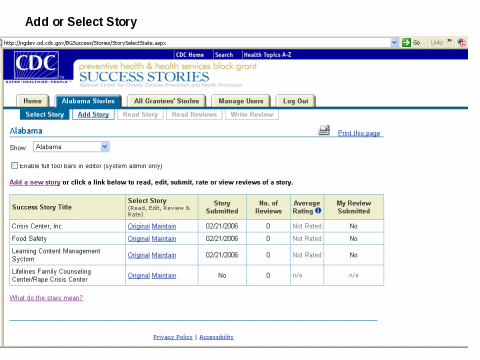This screenshot has height=360, width=480.
Task: Open the address bar history dropdown arrow
Action: pos(394,43)
